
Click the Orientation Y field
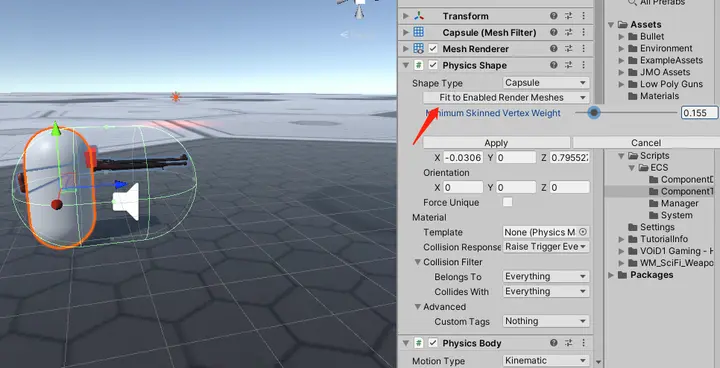click(x=516, y=187)
